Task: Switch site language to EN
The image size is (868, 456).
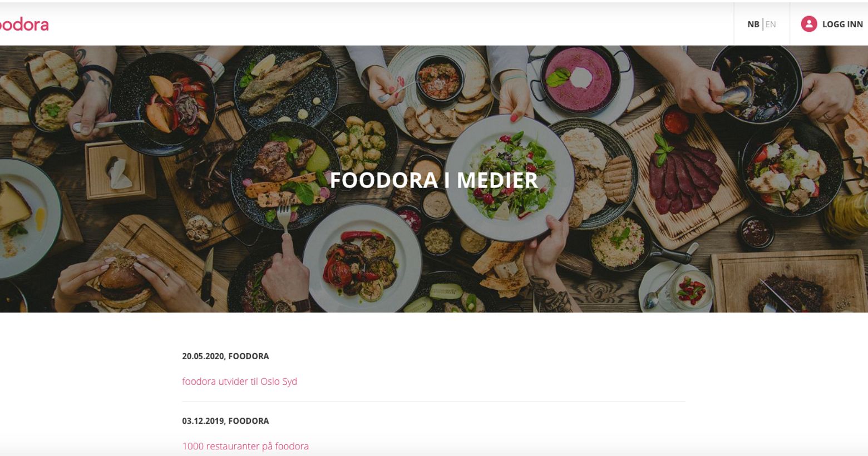Action: click(771, 24)
